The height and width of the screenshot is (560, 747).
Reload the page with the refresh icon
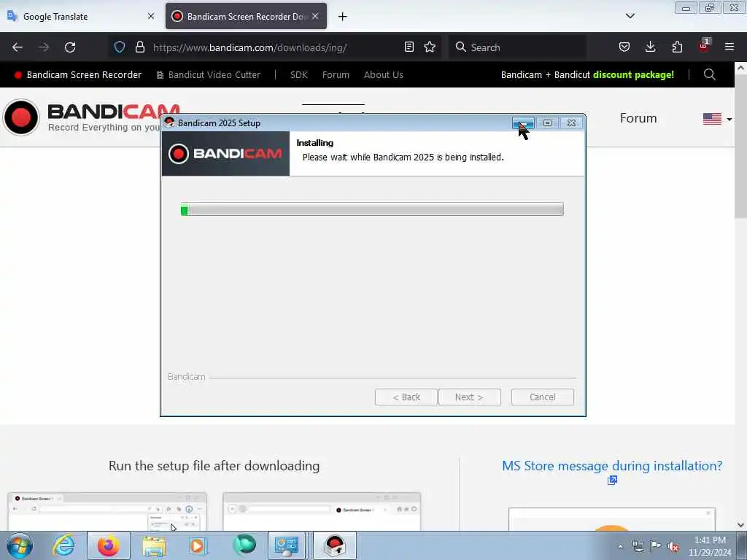tap(70, 47)
